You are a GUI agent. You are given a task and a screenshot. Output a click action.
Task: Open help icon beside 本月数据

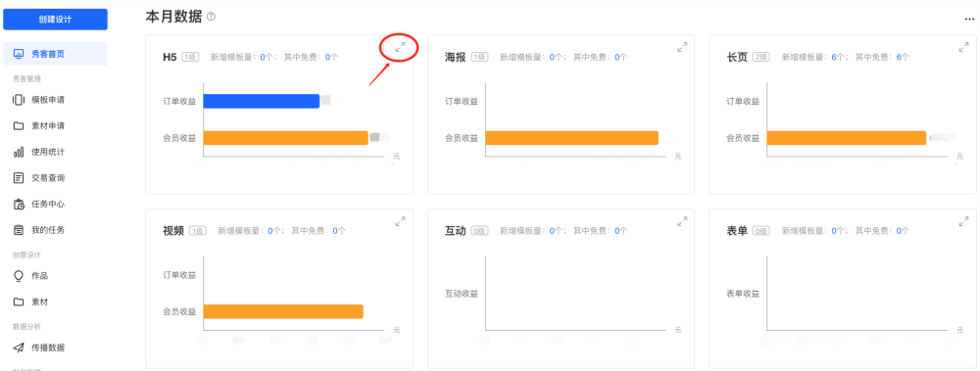coord(212,17)
